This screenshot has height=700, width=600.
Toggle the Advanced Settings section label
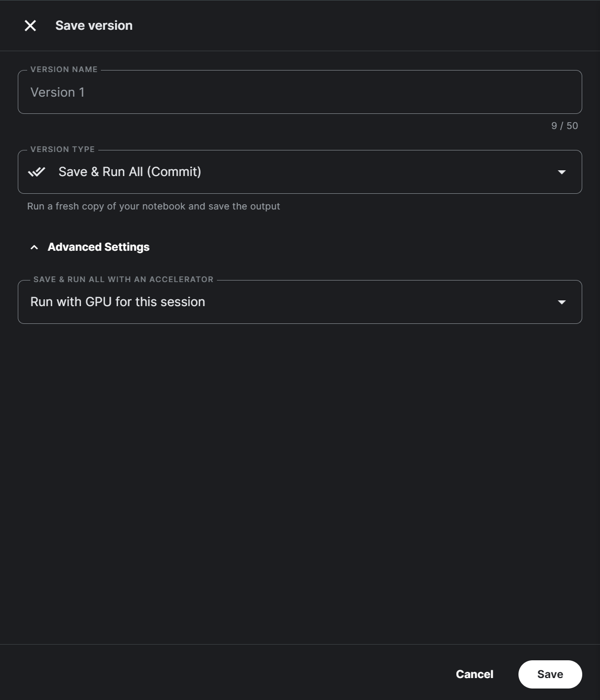pos(98,247)
